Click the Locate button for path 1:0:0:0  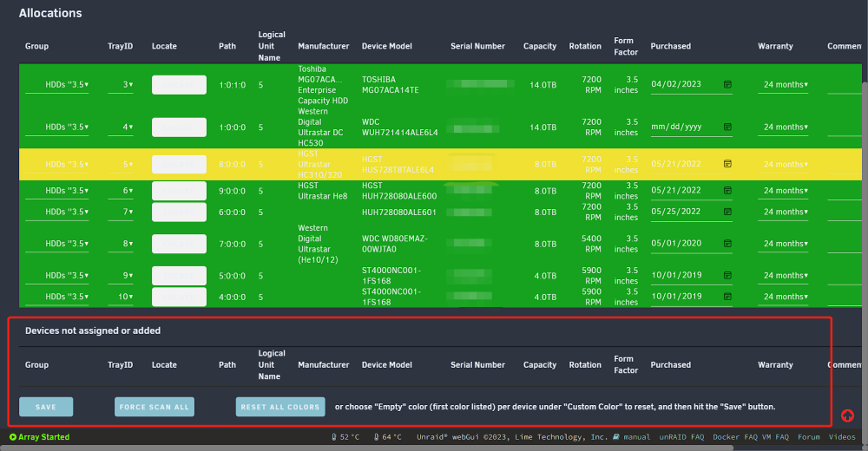click(x=179, y=127)
